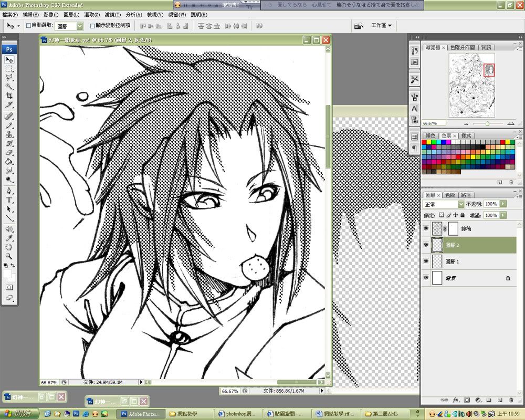
Task: Toggle lock transparent pixels in Layers panel
Action: coord(442,215)
